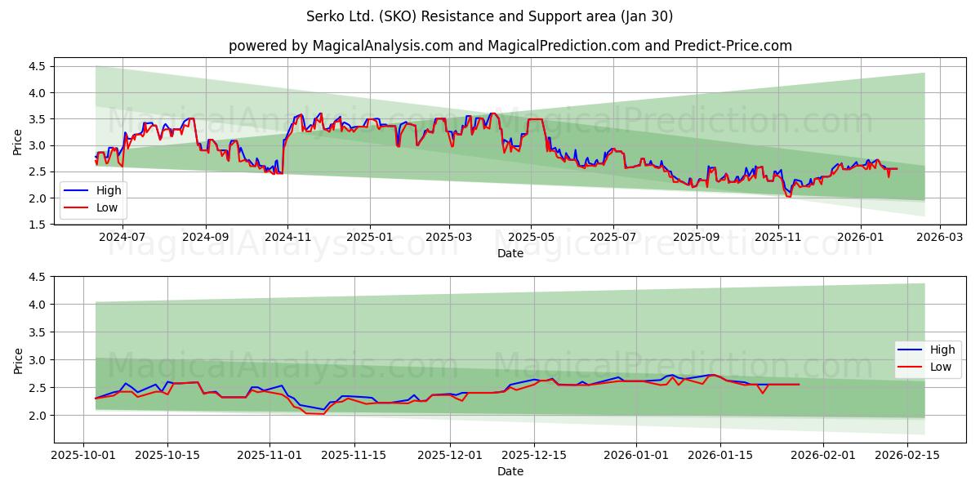Click the bottom chart 'Price' y-axis title
This screenshot has width=980, height=490.
point(18,361)
